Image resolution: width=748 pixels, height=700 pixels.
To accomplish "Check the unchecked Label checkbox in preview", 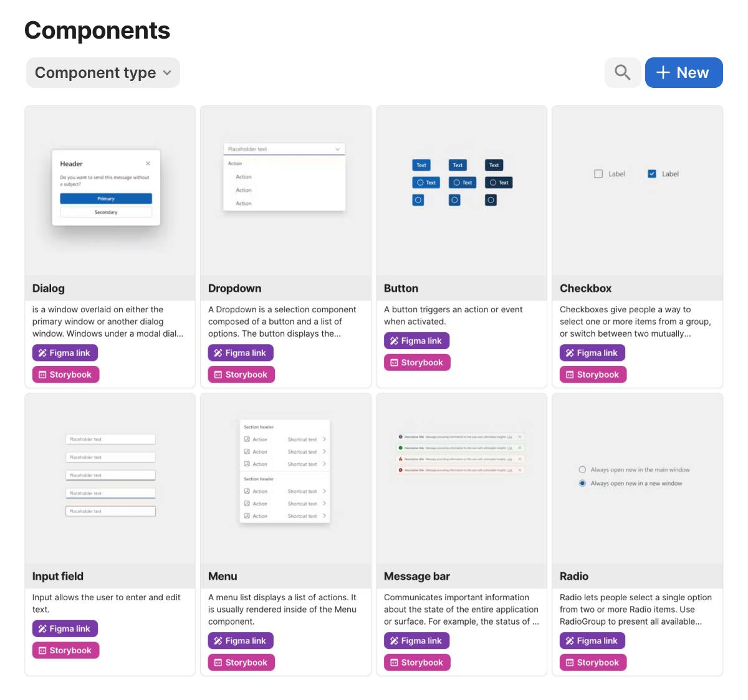I will click(x=598, y=174).
